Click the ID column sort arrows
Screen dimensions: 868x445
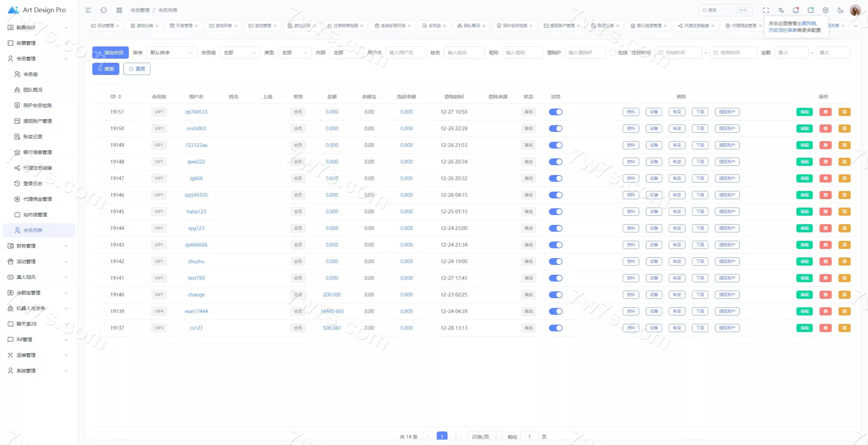tap(120, 97)
